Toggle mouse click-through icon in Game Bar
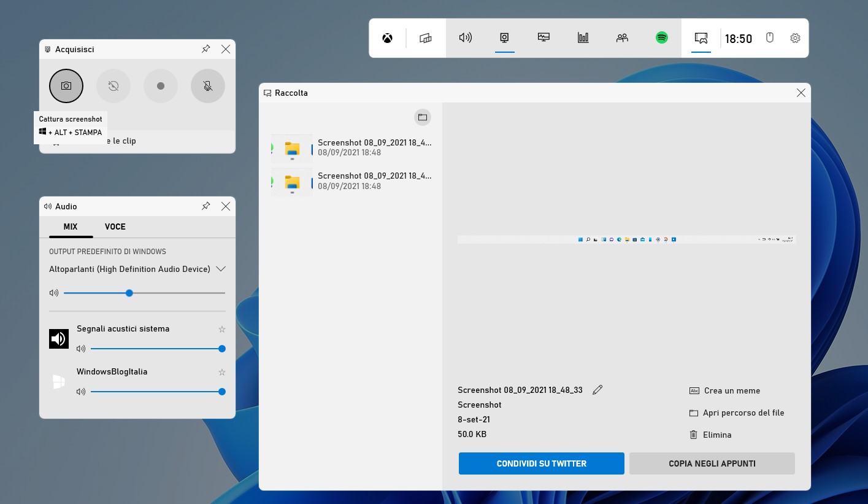This screenshot has height=504, width=868. [x=770, y=37]
